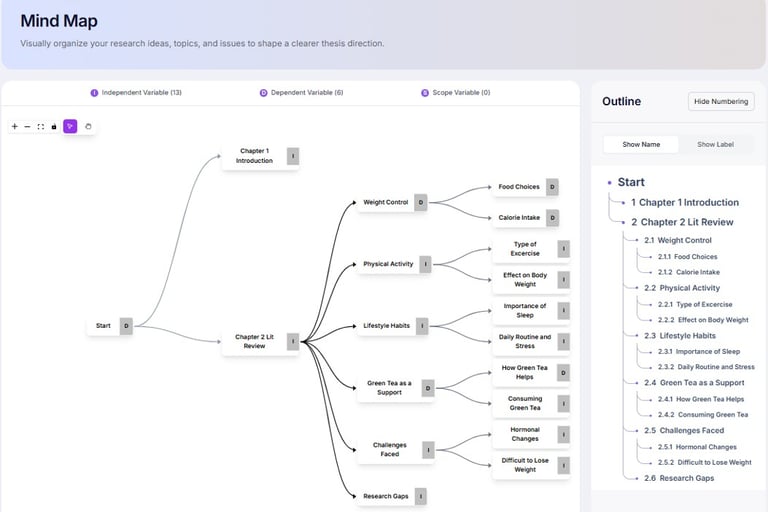
Task: Click the Hide Numbering button
Action: coord(721,102)
